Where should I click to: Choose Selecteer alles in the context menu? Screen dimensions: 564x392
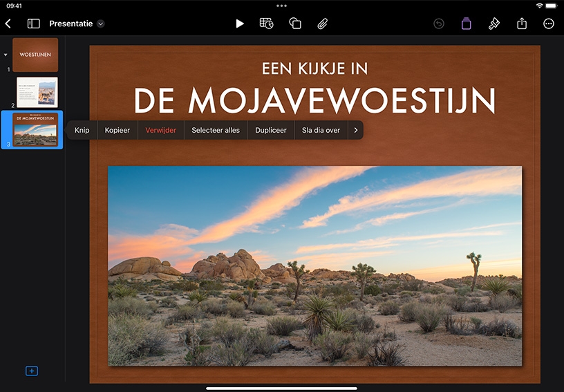[216, 130]
